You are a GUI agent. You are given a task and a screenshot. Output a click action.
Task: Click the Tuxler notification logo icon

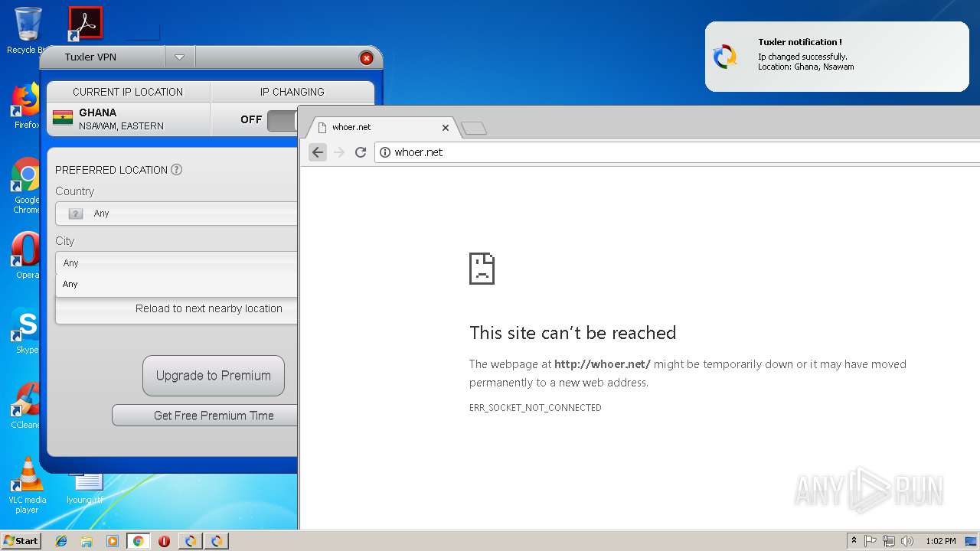point(724,57)
